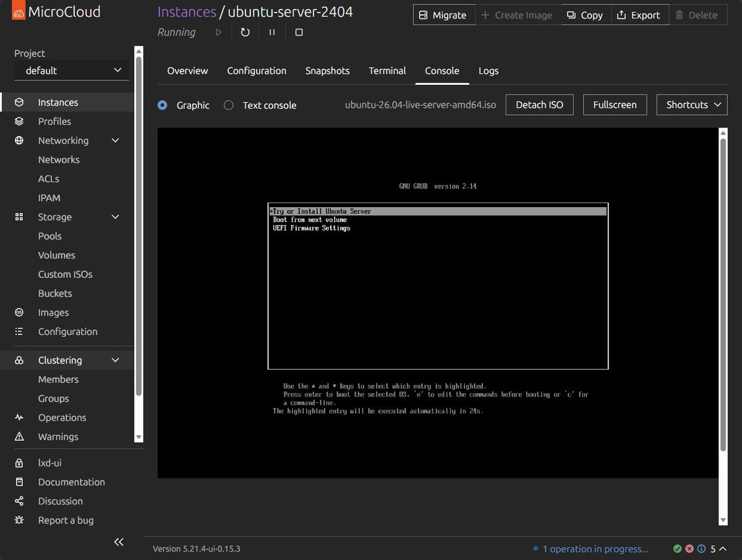Click the red error notifications icon

pos(689,549)
